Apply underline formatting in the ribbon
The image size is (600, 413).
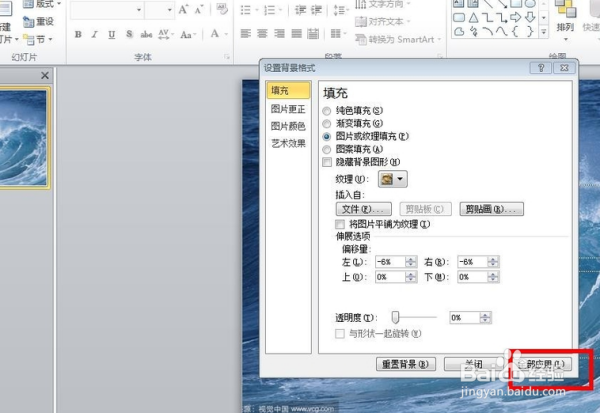(111, 34)
